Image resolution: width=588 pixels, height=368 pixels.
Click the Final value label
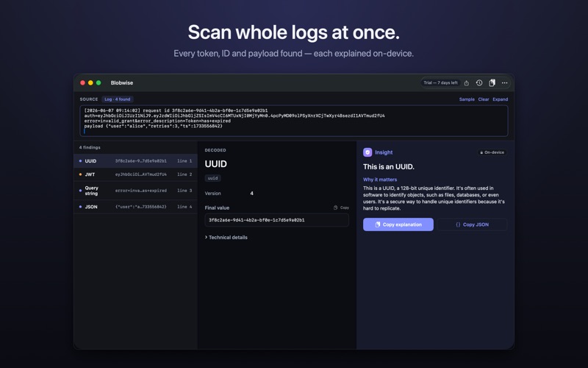217,208
